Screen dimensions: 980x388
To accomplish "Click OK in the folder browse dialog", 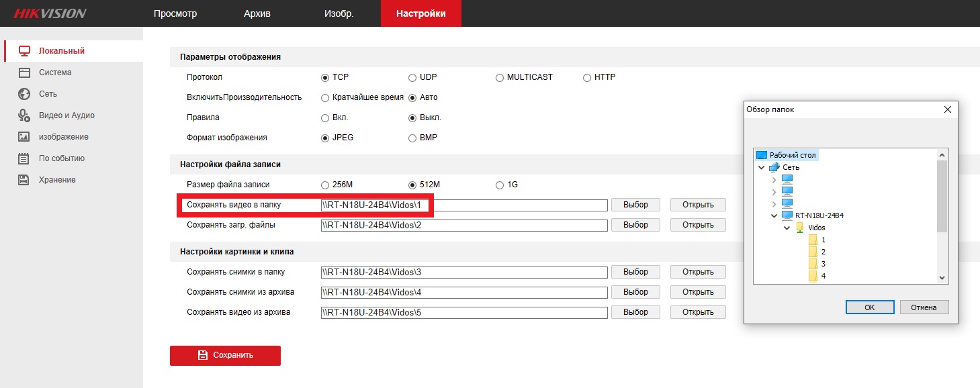I will point(869,307).
